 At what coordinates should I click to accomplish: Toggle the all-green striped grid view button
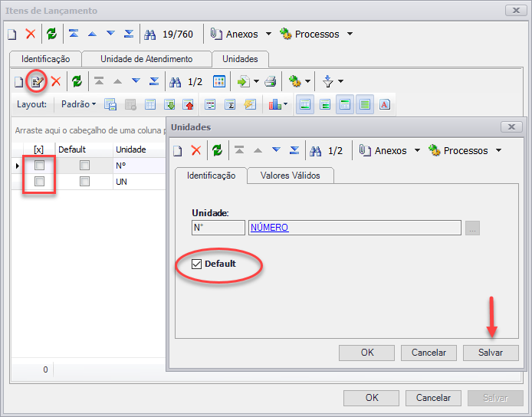click(365, 104)
